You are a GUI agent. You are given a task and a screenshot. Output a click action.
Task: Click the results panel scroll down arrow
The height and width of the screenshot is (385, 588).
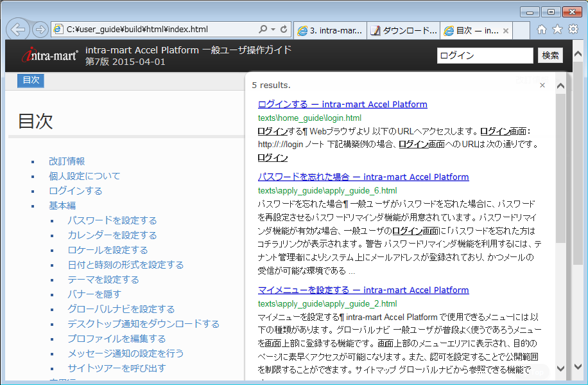pyautogui.click(x=560, y=368)
